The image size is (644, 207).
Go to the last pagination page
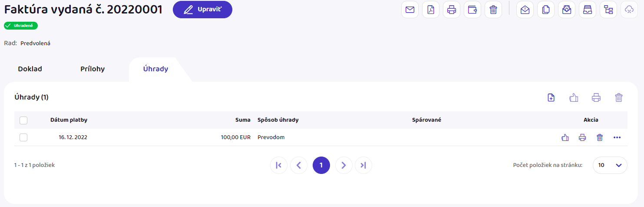tap(363, 165)
